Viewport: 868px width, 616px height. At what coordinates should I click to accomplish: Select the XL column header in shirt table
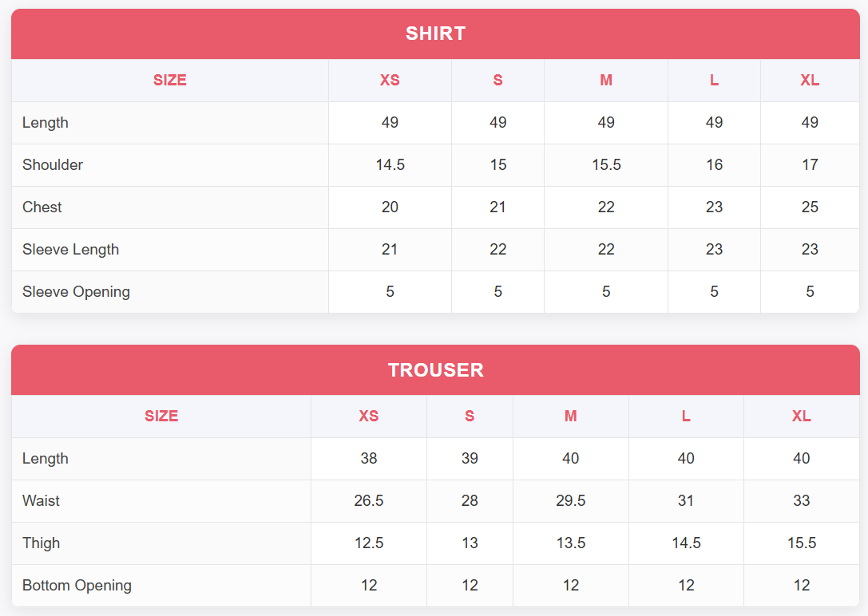pos(810,81)
